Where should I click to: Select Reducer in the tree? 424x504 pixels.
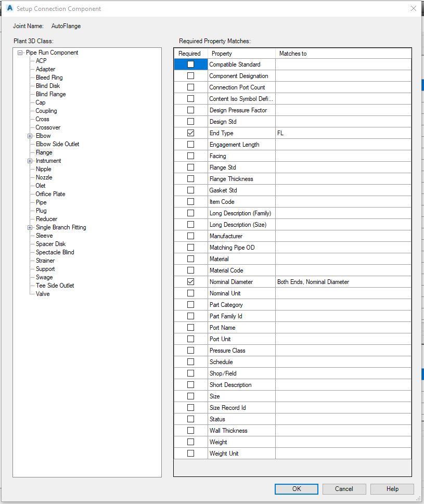[47, 219]
